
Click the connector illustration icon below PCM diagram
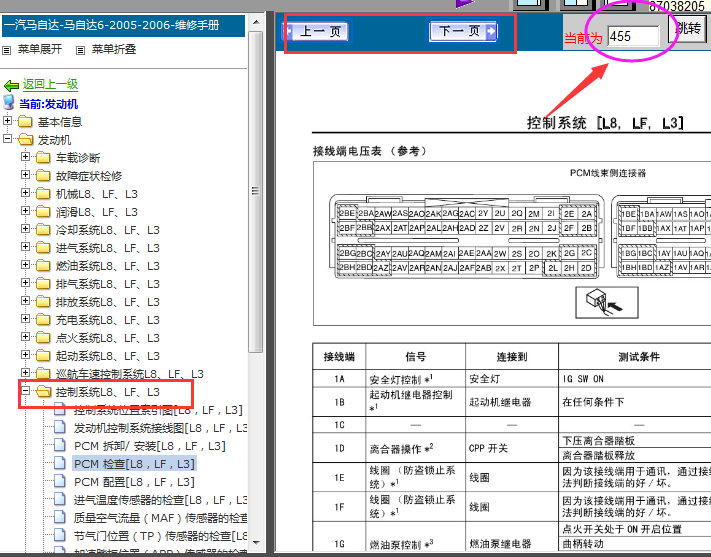(607, 303)
